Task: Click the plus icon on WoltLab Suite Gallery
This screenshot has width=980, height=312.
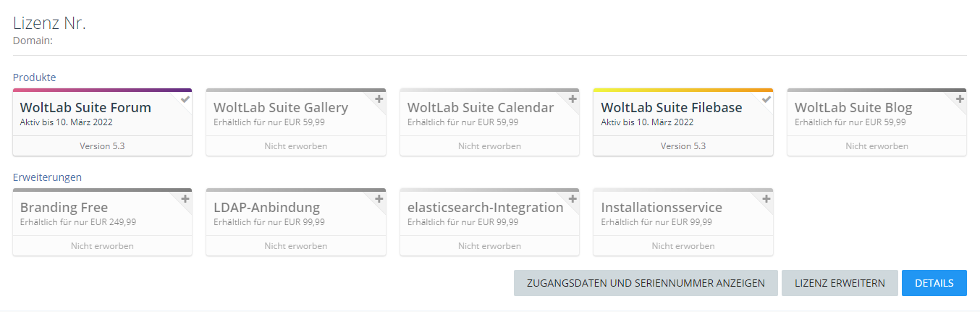Action: coord(379,99)
